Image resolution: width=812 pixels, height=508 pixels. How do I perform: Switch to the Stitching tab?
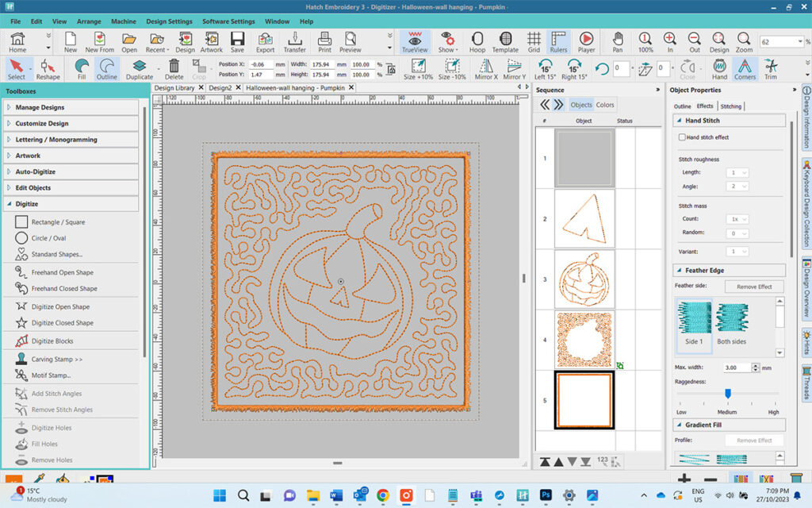(x=730, y=106)
